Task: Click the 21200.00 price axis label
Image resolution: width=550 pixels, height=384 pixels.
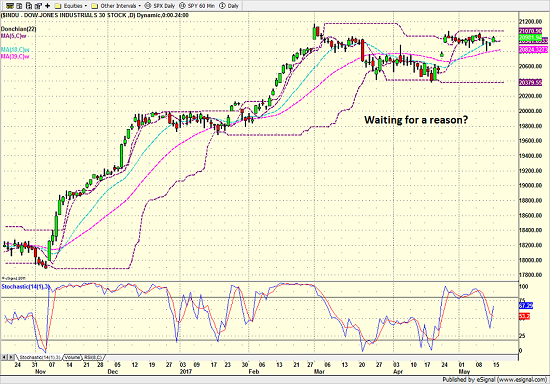Action: pyautogui.click(x=530, y=22)
